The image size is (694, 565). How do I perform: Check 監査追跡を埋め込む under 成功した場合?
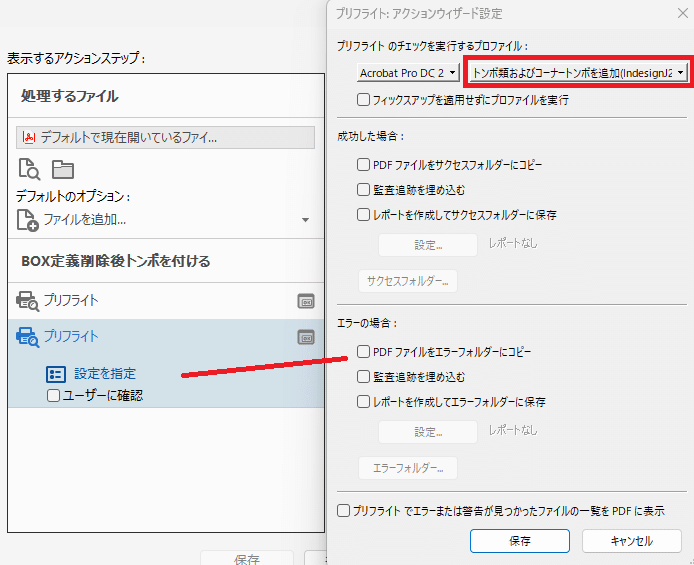point(363,190)
